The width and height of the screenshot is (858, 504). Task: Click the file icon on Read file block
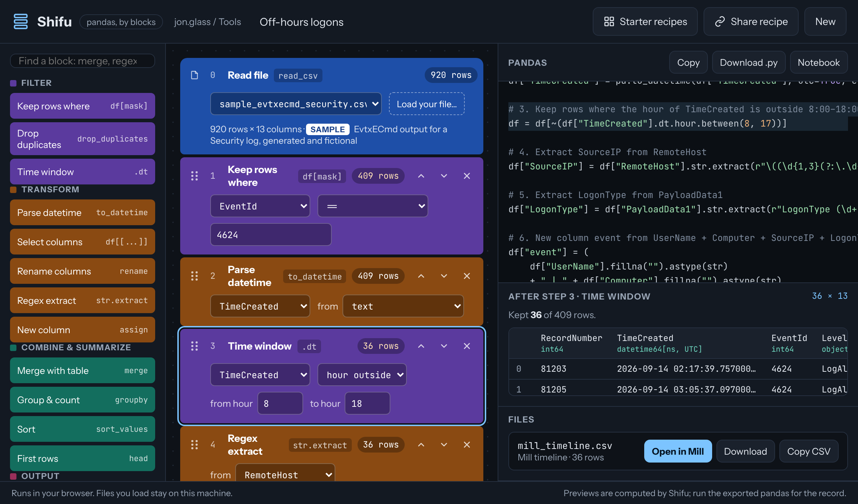pos(194,75)
